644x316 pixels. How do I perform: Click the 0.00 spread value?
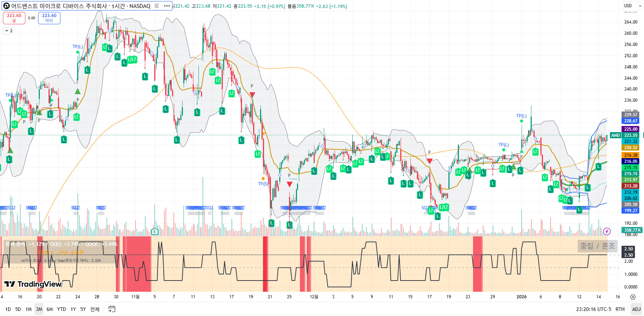coord(32,18)
